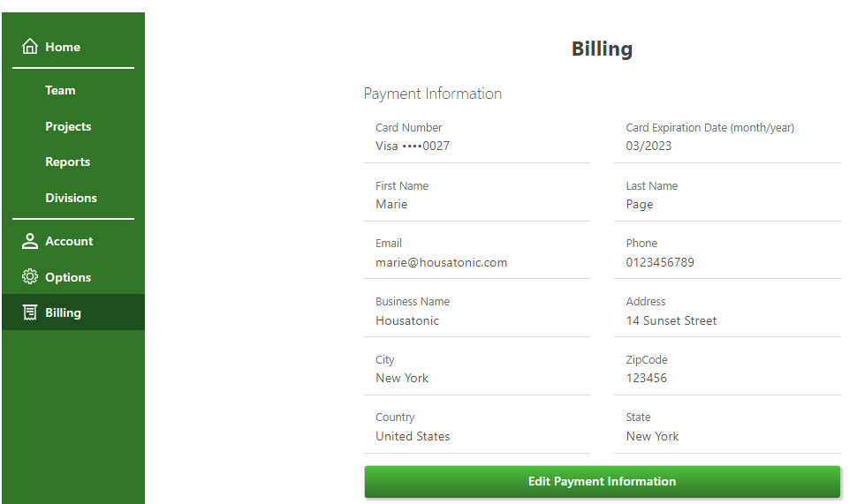Image resolution: width=857 pixels, height=504 pixels.
Task: Click the expiration date 03/2023 field
Action: point(727,137)
